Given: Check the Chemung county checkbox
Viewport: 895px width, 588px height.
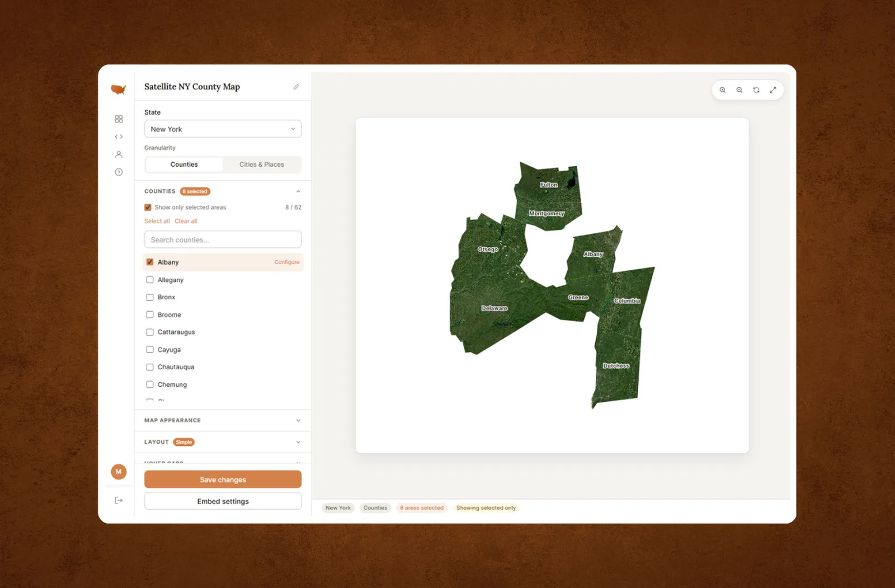Looking at the screenshot, I should (x=150, y=384).
